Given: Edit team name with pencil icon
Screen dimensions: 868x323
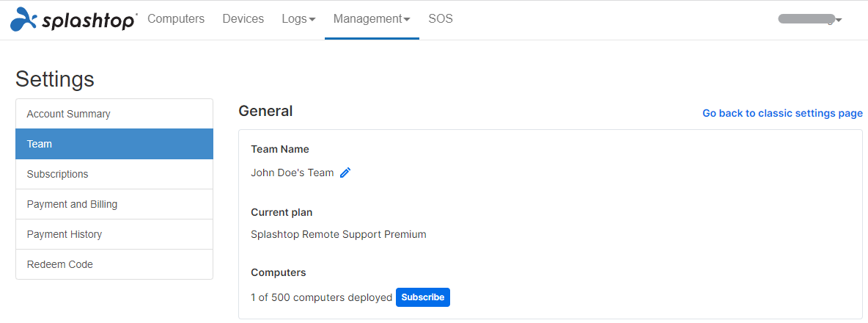Looking at the screenshot, I should click(345, 173).
